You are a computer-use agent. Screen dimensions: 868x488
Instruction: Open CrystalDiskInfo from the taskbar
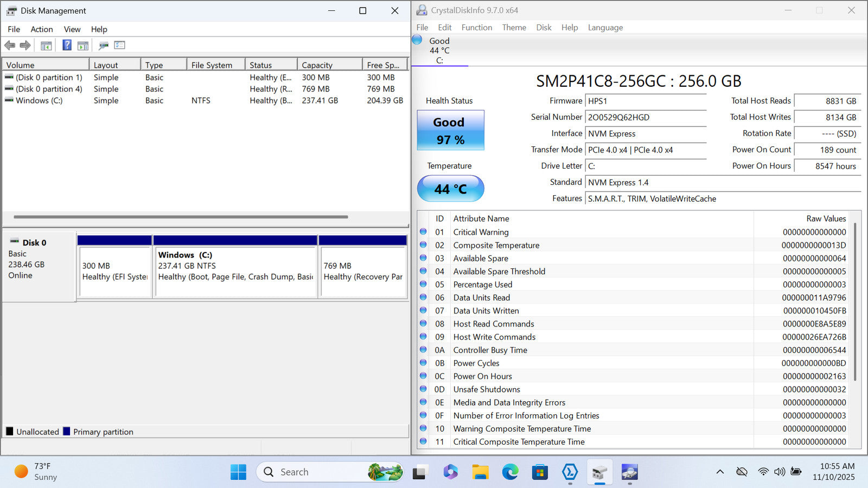[x=629, y=472]
